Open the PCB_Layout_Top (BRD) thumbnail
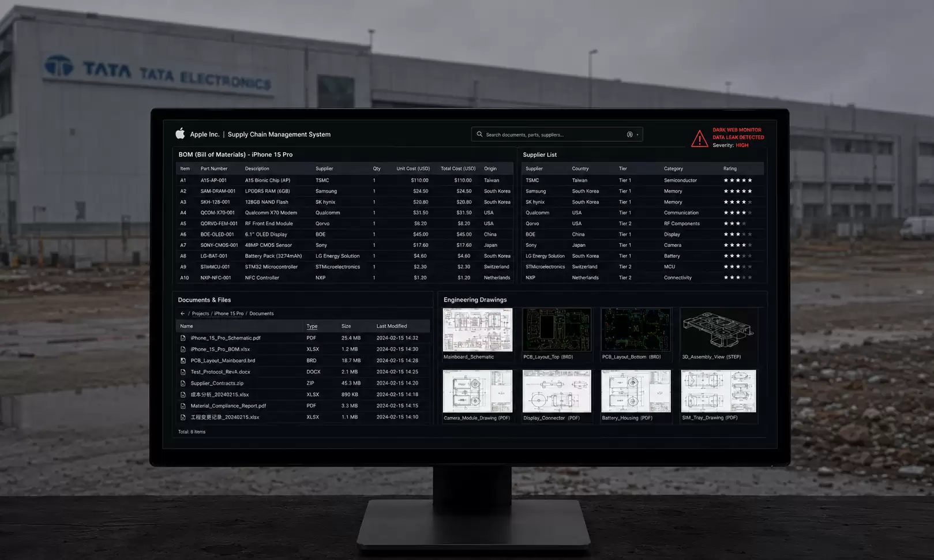This screenshot has height=560, width=934. point(557,330)
